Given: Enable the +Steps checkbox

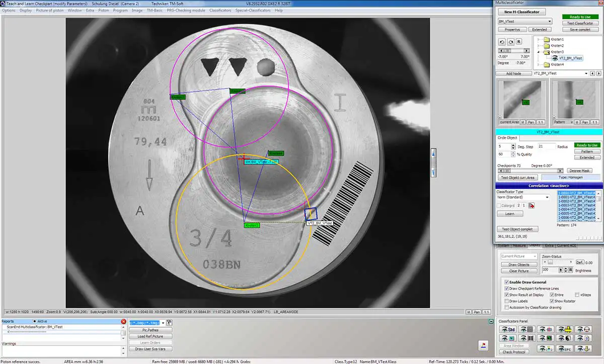Looking at the screenshot, I should [x=577, y=295].
